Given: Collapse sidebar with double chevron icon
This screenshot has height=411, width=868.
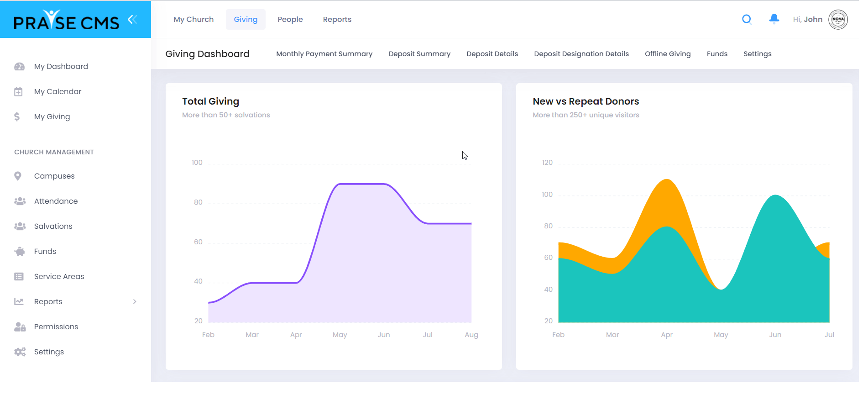Looking at the screenshot, I should click(x=132, y=19).
